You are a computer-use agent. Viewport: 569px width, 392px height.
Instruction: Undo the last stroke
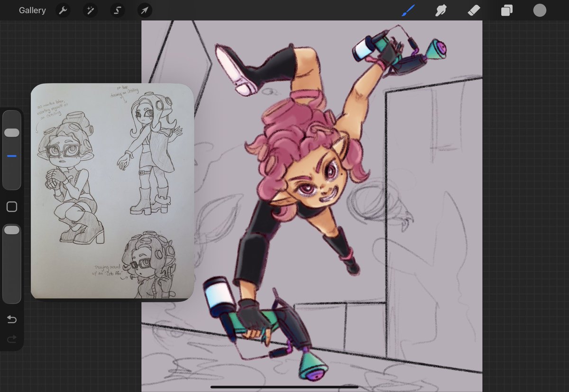coord(12,319)
